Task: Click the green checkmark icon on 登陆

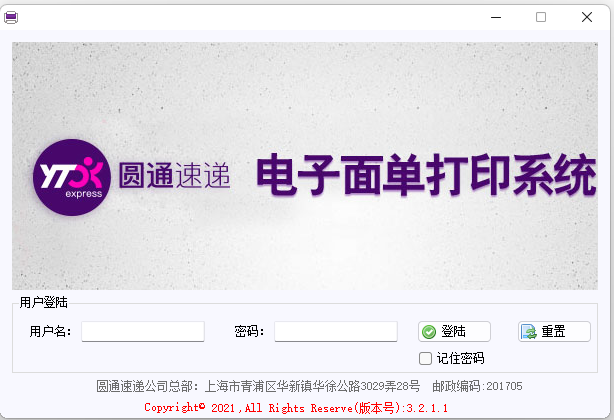Action: click(429, 332)
